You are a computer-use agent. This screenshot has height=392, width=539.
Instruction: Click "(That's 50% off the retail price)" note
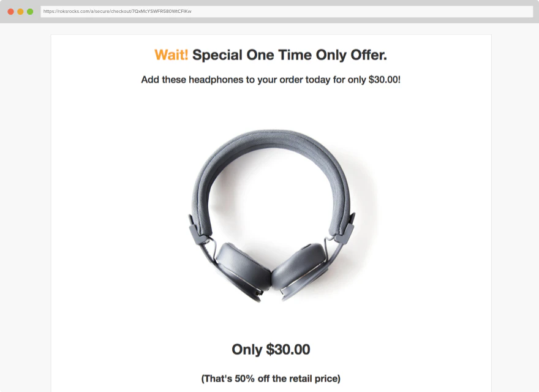pyautogui.click(x=271, y=379)
